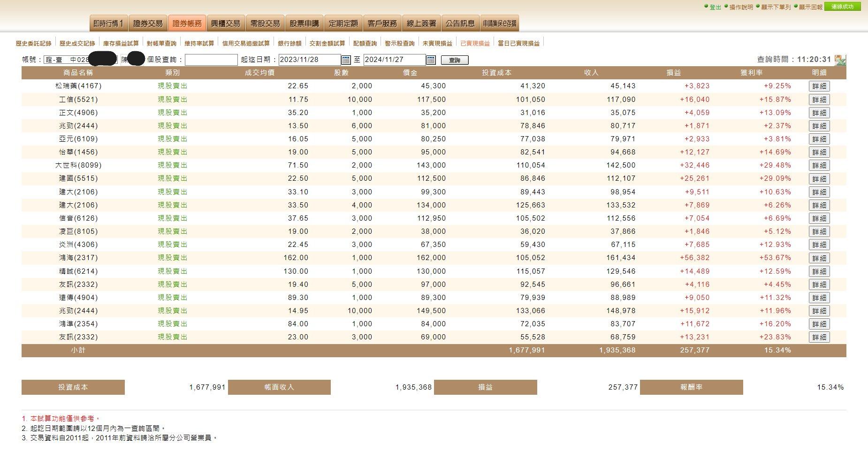Click 登出 logout link at top

[715, 7]
